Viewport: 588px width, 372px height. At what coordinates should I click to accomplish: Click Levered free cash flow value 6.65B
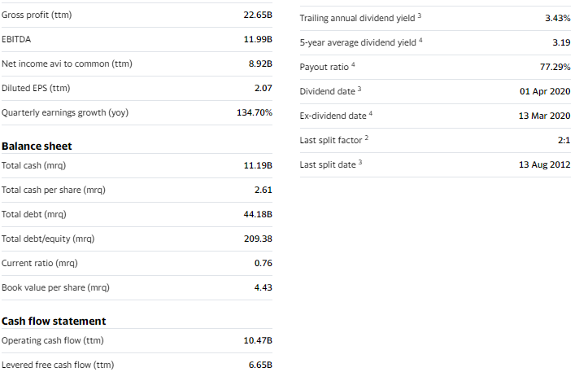tap(260, 365)
